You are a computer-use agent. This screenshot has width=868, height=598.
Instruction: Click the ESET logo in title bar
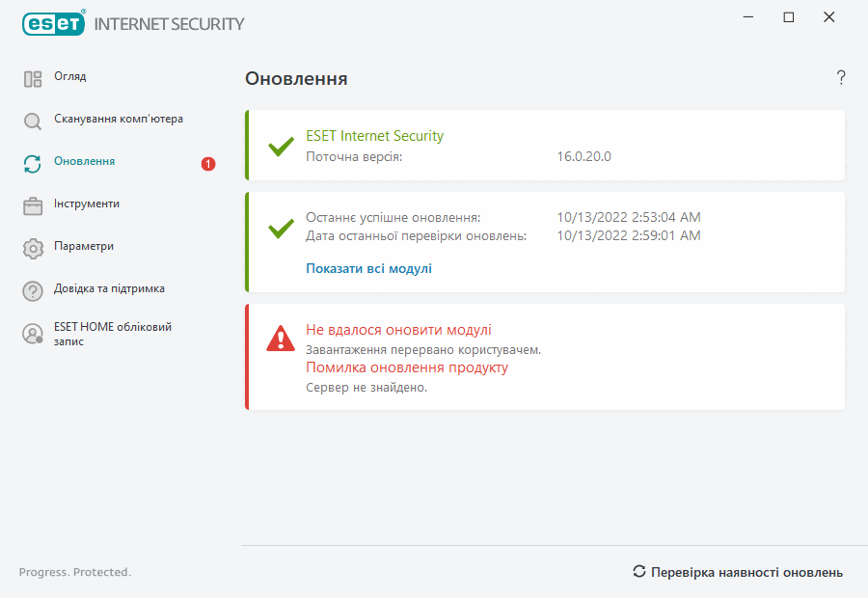point(54,23)
